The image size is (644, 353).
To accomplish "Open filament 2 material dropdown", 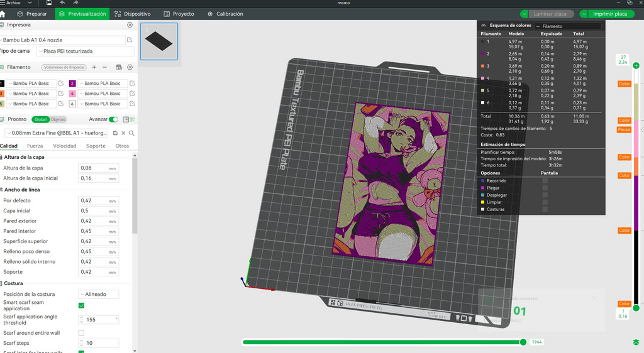I will [x=103, y=84].
